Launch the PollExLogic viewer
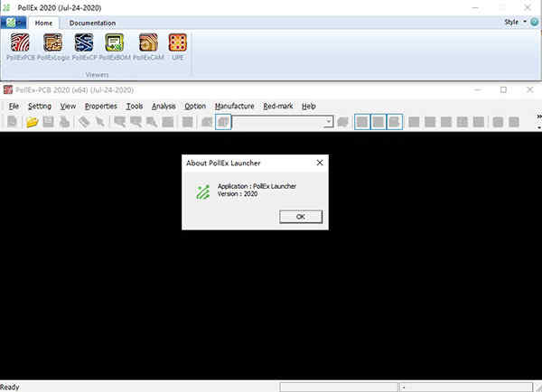542x392 pixels. pyautogui.click(x=53, y=47)
